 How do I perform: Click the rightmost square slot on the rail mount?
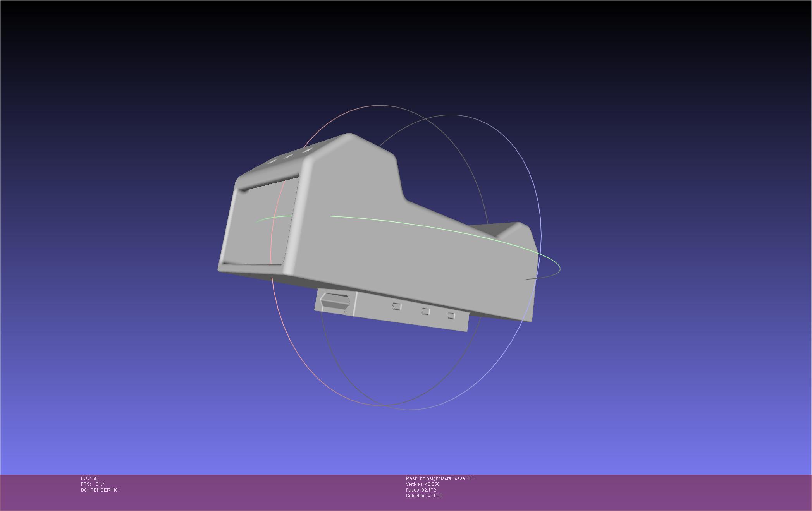pyautogui.click(x=451, y=316)
